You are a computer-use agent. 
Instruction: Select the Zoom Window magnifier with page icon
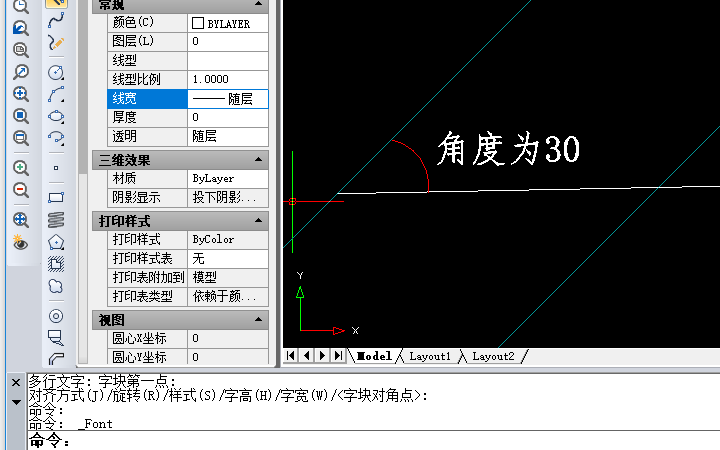coord(20,50)
